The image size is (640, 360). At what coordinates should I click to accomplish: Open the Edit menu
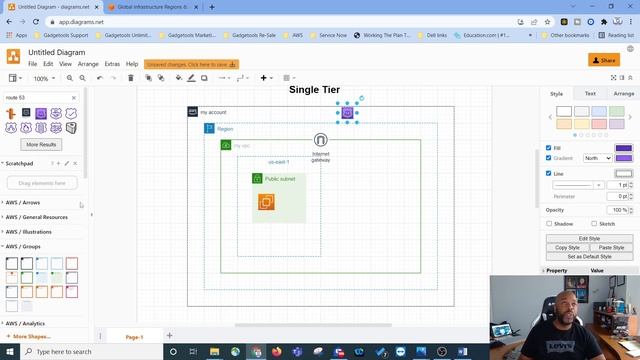point(48,64)
